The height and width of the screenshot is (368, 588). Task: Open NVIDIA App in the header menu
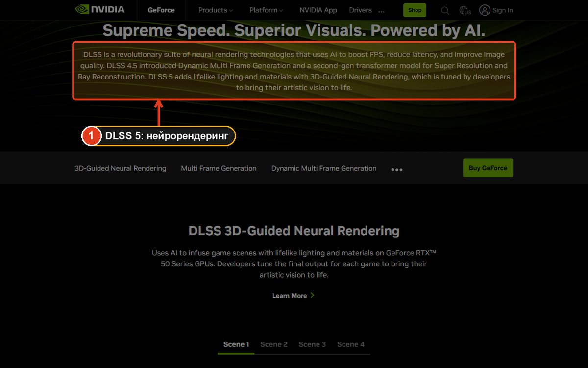[x=318, y=10]
